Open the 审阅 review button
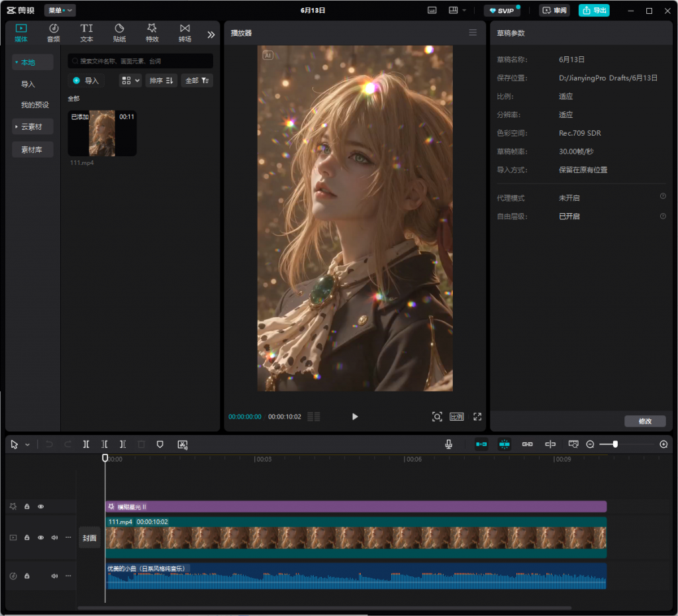This screenshot has width=678, height=616. pyautogui.click(x=555, y=11)
